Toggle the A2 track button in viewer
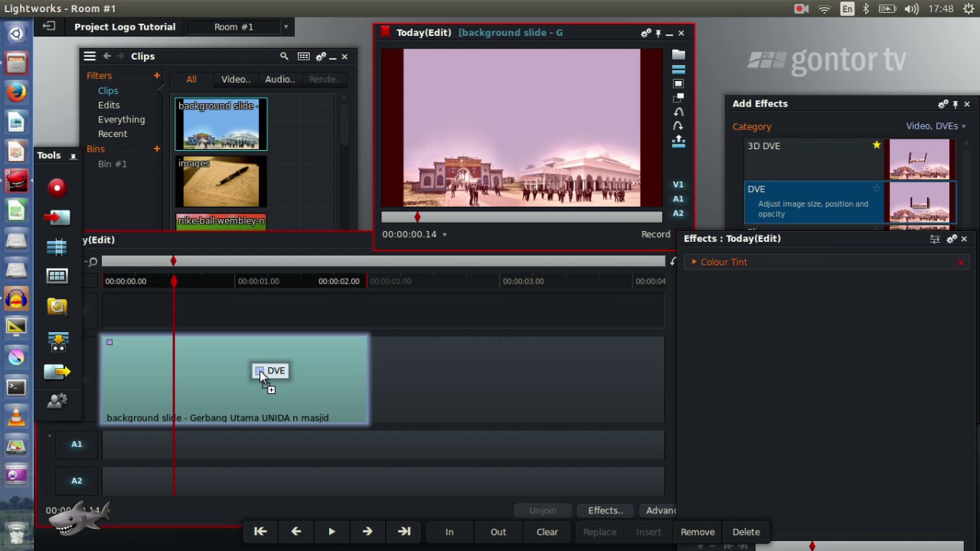The width and height of the screenshot is (980, 551). click(x=678, y=214)
